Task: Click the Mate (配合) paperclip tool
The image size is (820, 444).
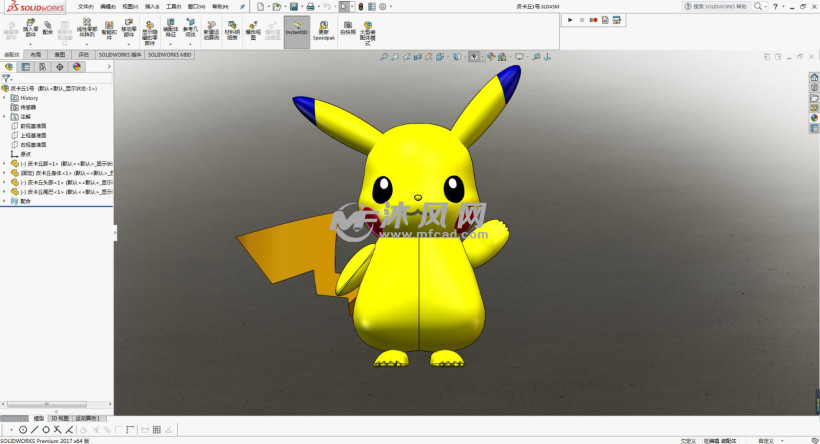Action: coord(48,28)
